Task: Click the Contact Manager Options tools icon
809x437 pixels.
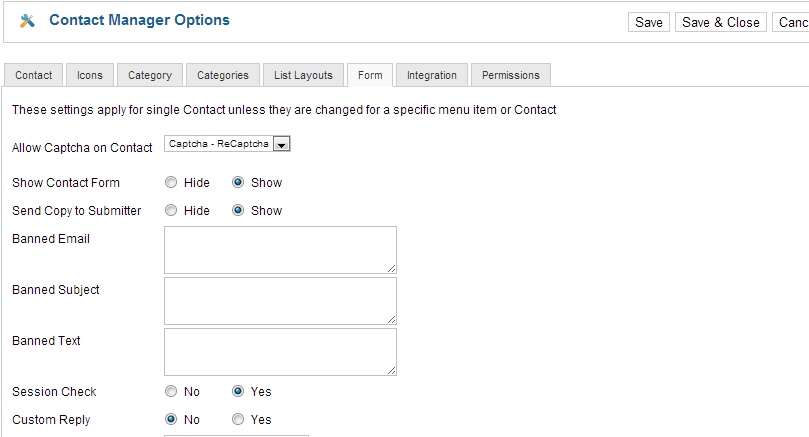Action: click(x=27, y=21)
